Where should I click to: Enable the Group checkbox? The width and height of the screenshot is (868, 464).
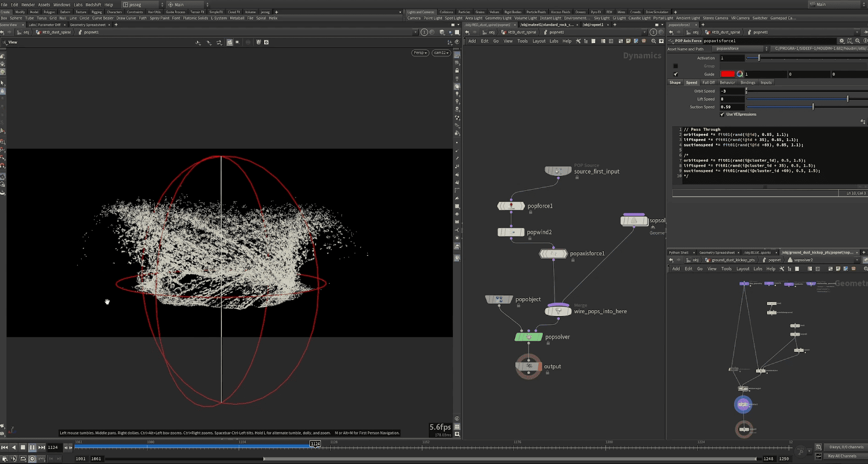tap(676, 66)
